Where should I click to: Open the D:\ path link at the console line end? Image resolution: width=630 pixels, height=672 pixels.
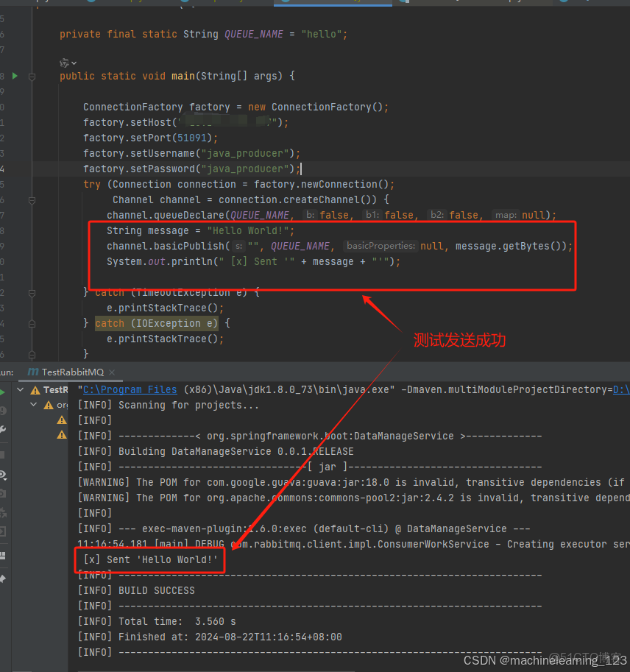pyautogui.click(x=621, y=389)
